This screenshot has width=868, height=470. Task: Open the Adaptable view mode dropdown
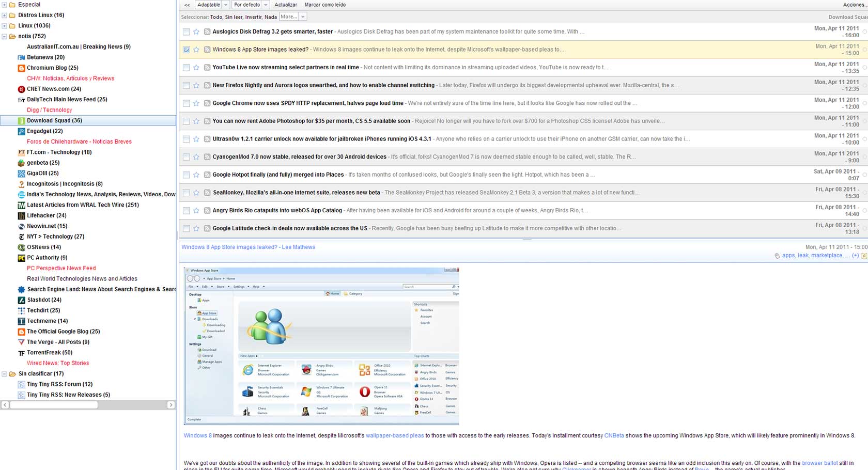212,5
